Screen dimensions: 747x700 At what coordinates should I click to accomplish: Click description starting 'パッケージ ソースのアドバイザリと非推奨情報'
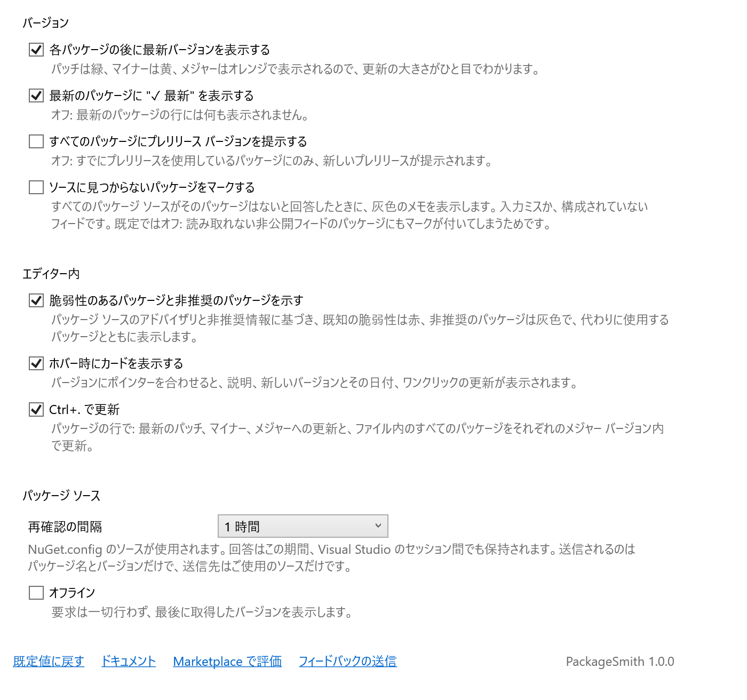[x=360, y=328]
